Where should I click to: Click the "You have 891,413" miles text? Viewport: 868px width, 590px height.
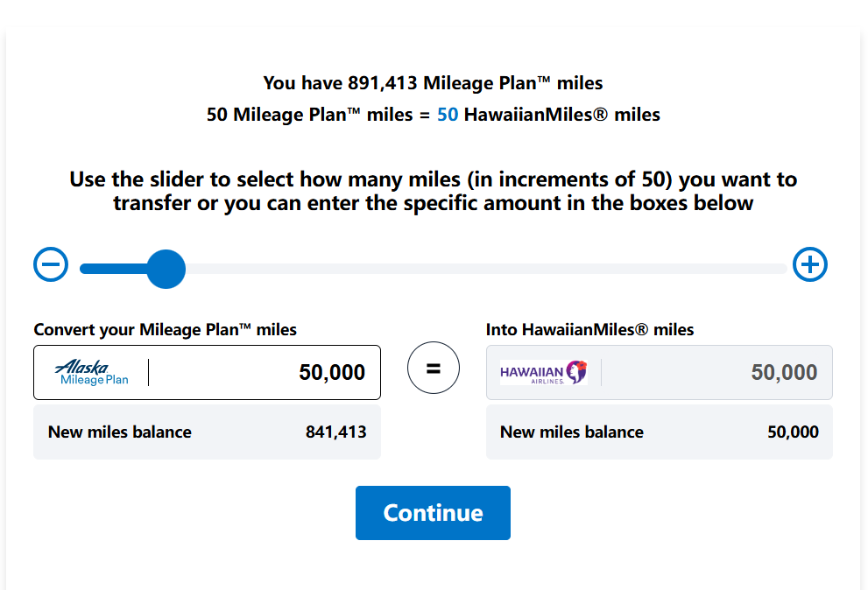pyautogui.click(x=433, y=83)
